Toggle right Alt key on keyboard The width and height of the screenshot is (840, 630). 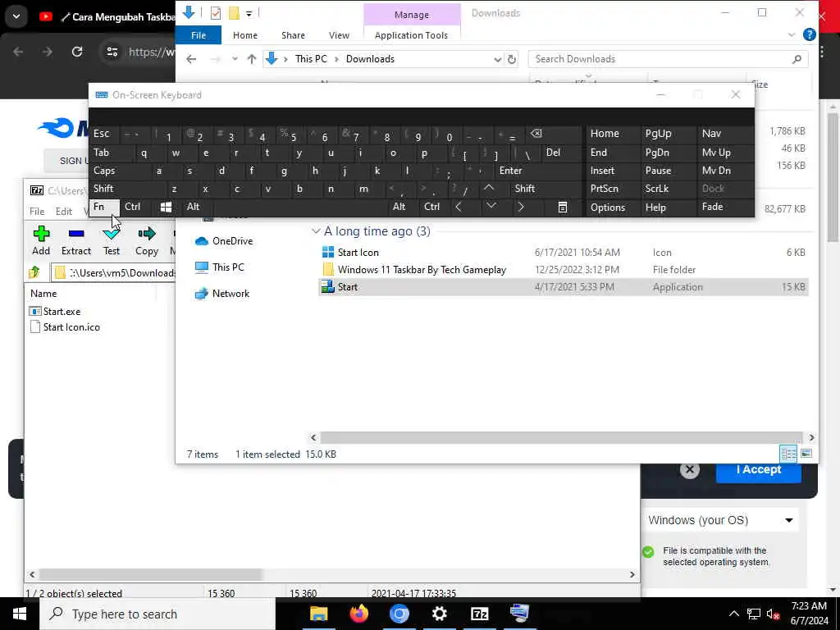(x=399, y=208)
